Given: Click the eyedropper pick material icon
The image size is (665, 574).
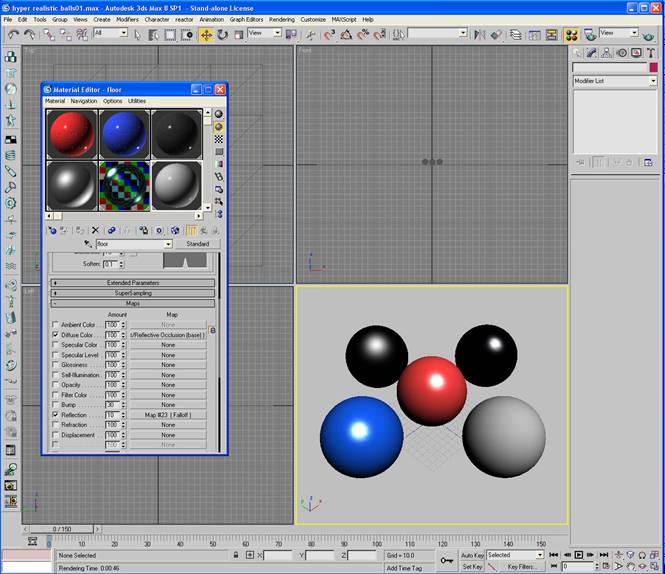Looking at the screenshot, I should (88, 244).
